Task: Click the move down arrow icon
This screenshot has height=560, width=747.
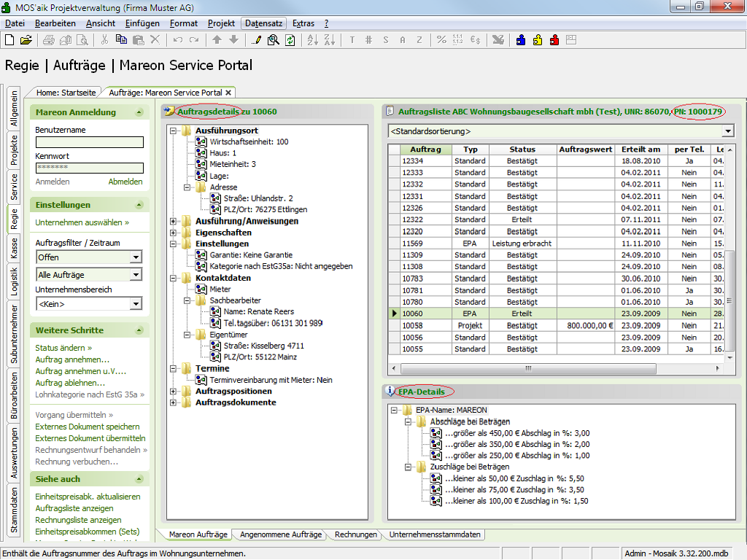Action: coord(233,40)
